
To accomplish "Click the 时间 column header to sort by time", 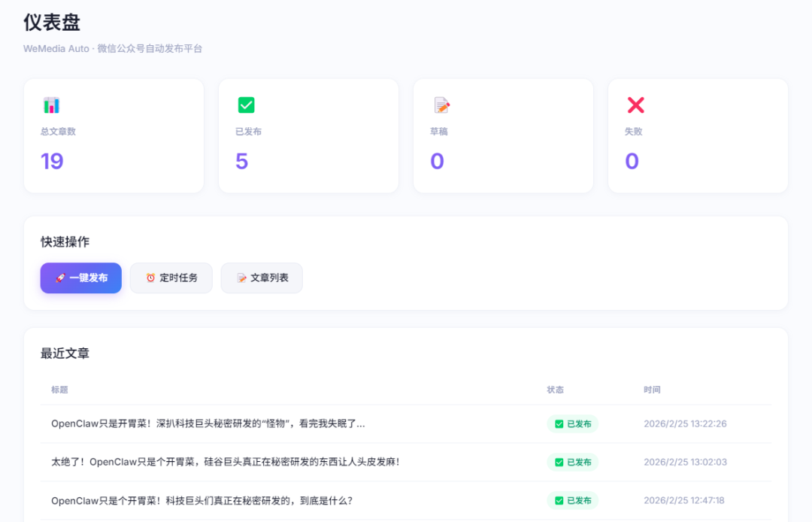I will (x=653, y=390).
